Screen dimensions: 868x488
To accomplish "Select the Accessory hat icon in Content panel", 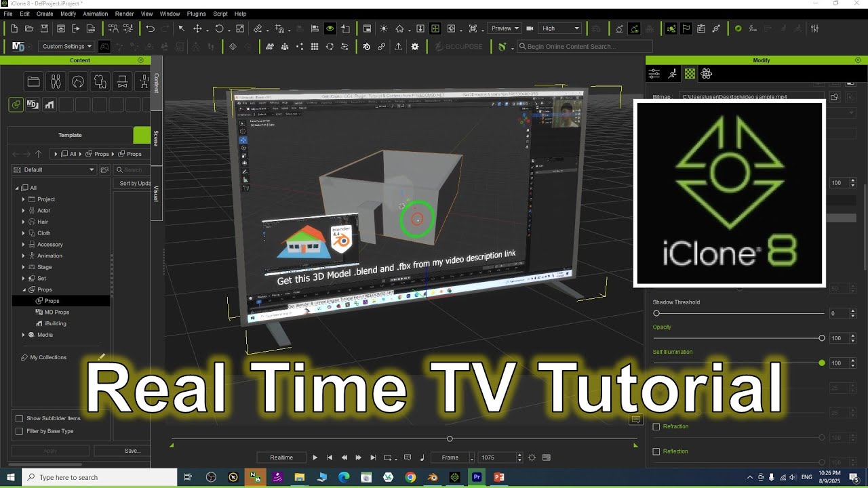I will (123, 82).
